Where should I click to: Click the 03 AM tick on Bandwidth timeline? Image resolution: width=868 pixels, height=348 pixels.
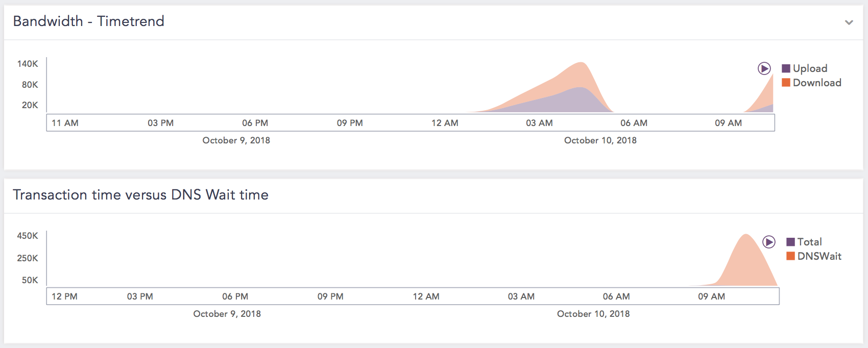[x=539, y=123]
